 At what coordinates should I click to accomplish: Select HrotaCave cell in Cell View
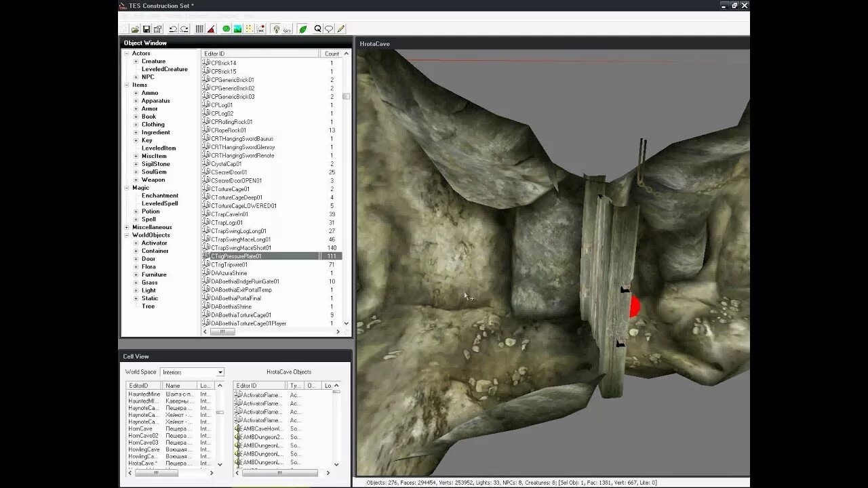(143, 464)
